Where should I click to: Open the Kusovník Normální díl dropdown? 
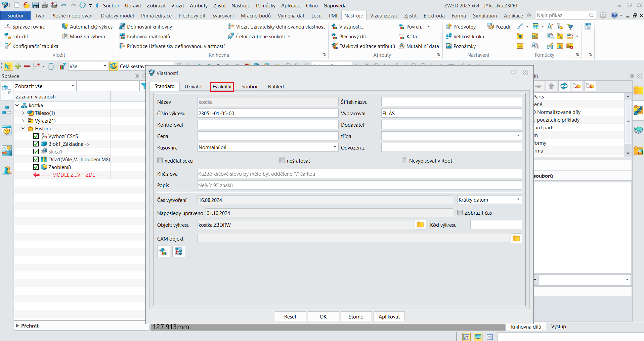click(x=335, y=147)
